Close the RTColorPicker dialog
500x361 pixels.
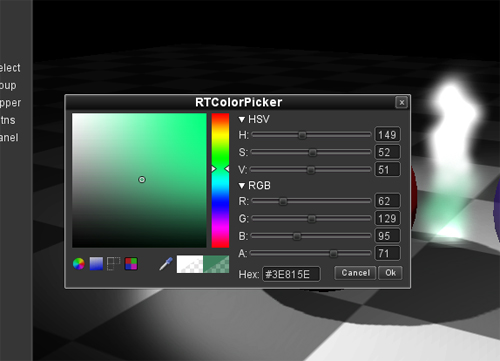pos(402,102)
